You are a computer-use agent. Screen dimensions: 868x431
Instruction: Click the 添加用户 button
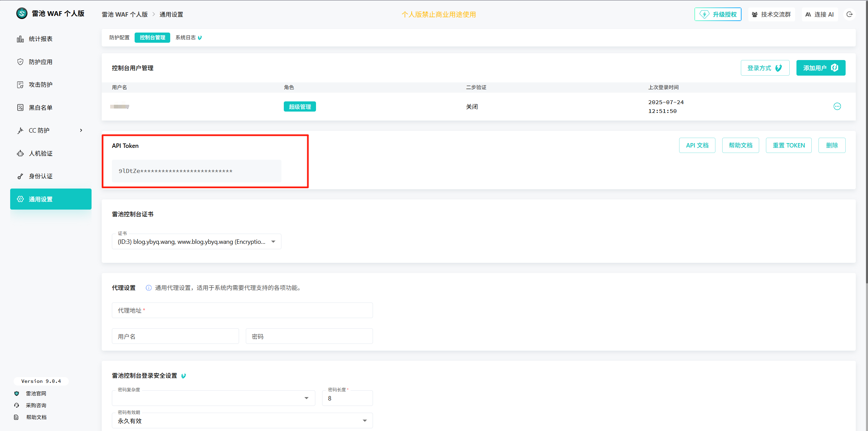821,68
